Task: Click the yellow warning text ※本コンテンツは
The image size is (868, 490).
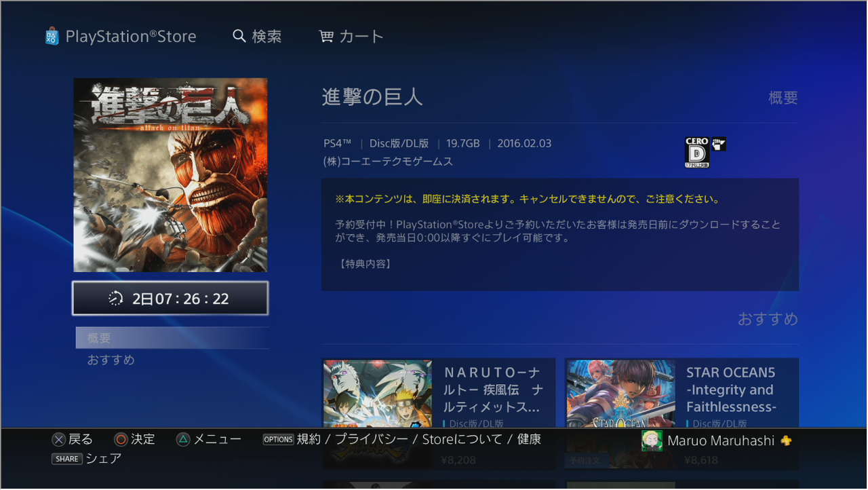Action: 528,200
